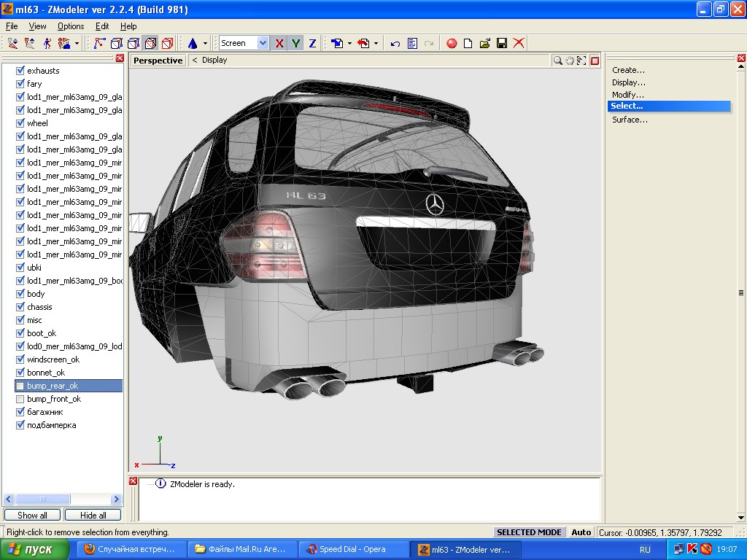Select the багажник object in list
Viewport: 747px width, 560px height.
tap(45, 412)
